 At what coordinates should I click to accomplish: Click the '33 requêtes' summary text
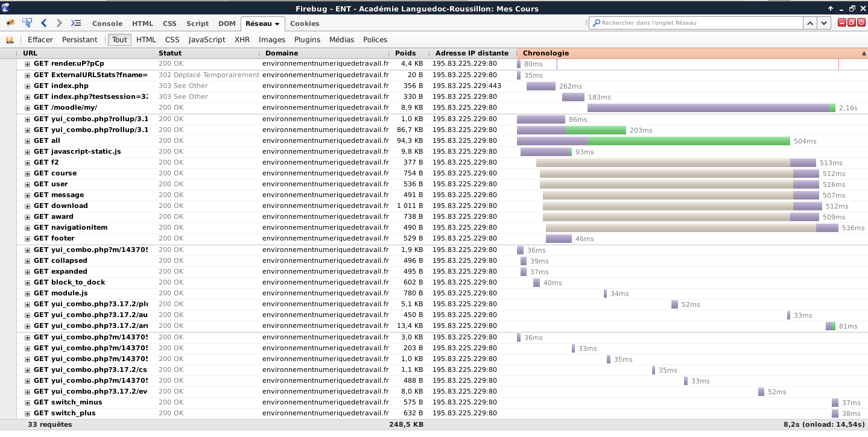(49, 424)
